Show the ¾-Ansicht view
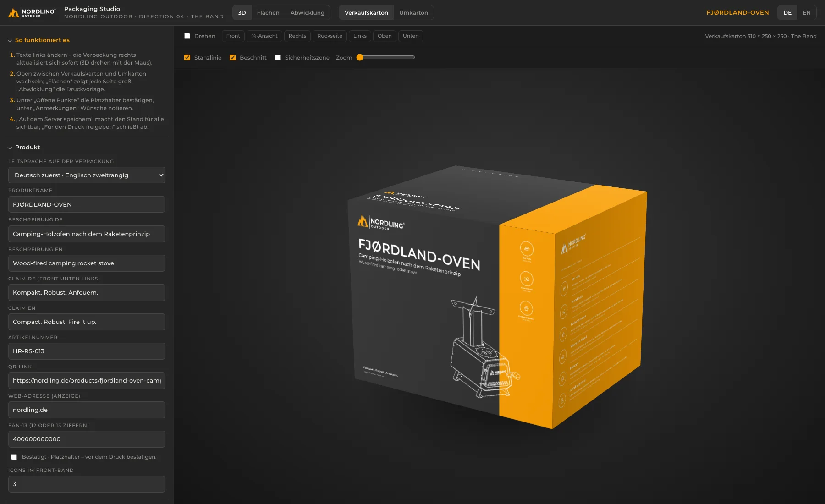 [x=264, y=36]
